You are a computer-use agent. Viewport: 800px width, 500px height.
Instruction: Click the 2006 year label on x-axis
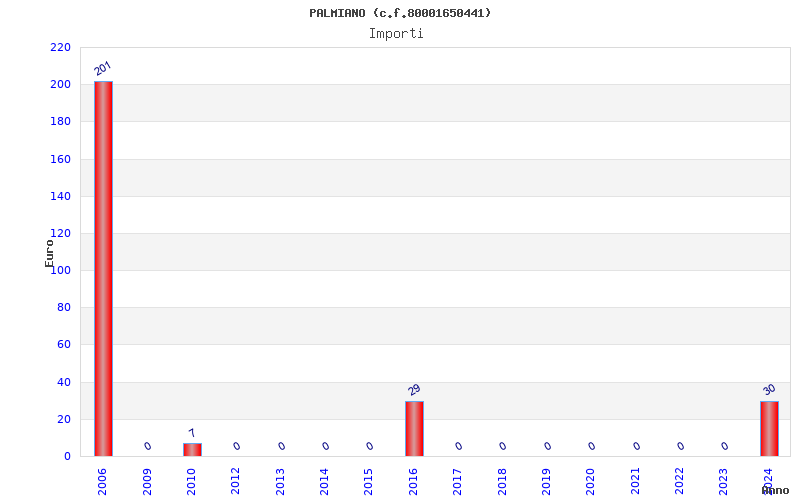tap(103, 482)
